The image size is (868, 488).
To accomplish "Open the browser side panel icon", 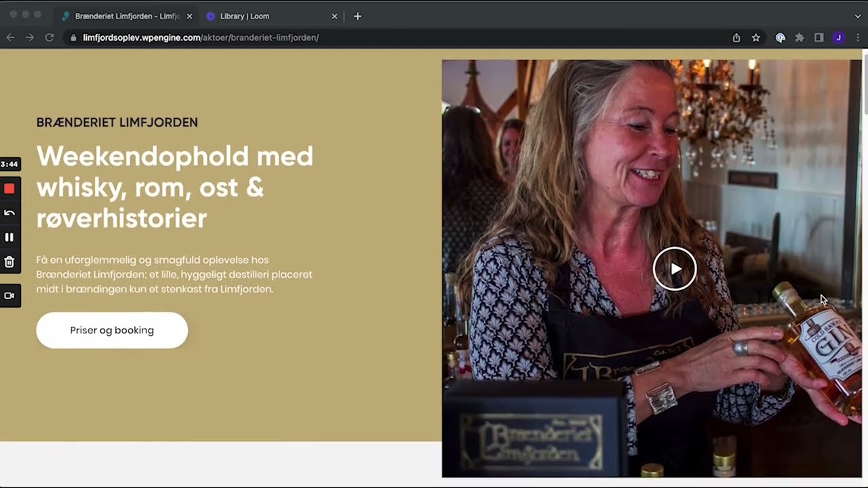I will pyautogui.click(x=819, y=38).
